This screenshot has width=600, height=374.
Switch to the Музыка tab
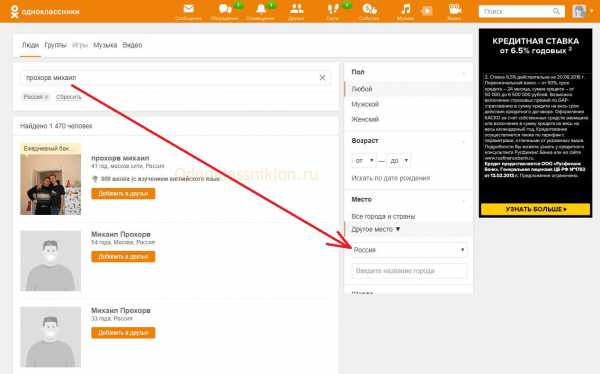[x=105, y=45]
